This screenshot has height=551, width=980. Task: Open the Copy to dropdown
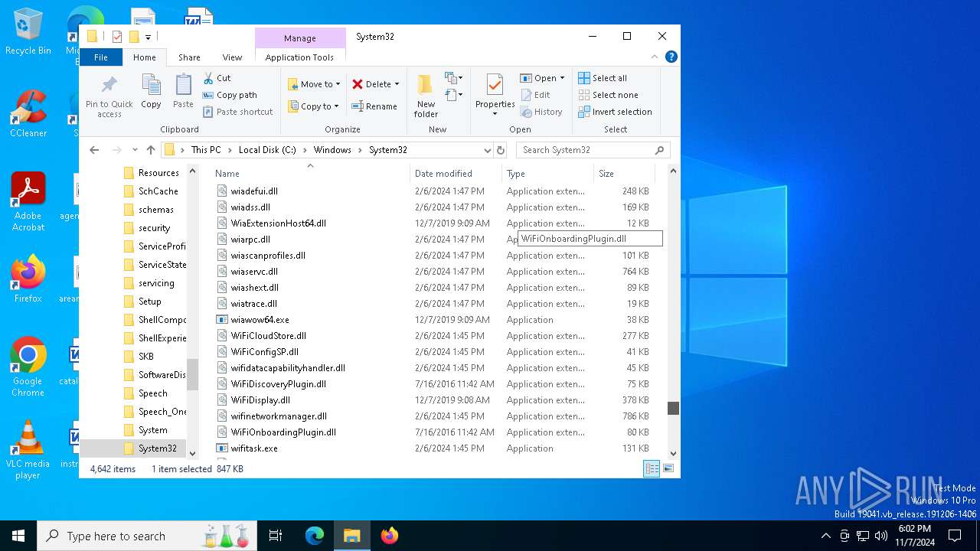[x=314, y=106]
